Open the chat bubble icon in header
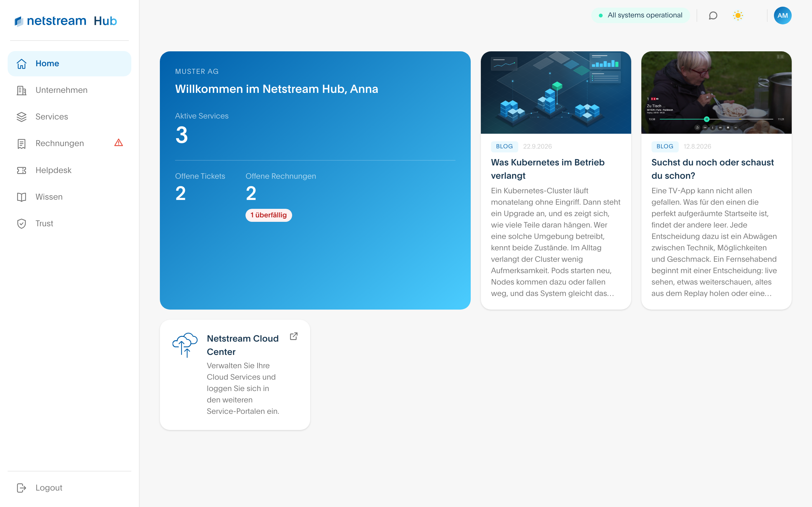The width and height of the screenshot is (812, 507). click(x=713, y=16)
